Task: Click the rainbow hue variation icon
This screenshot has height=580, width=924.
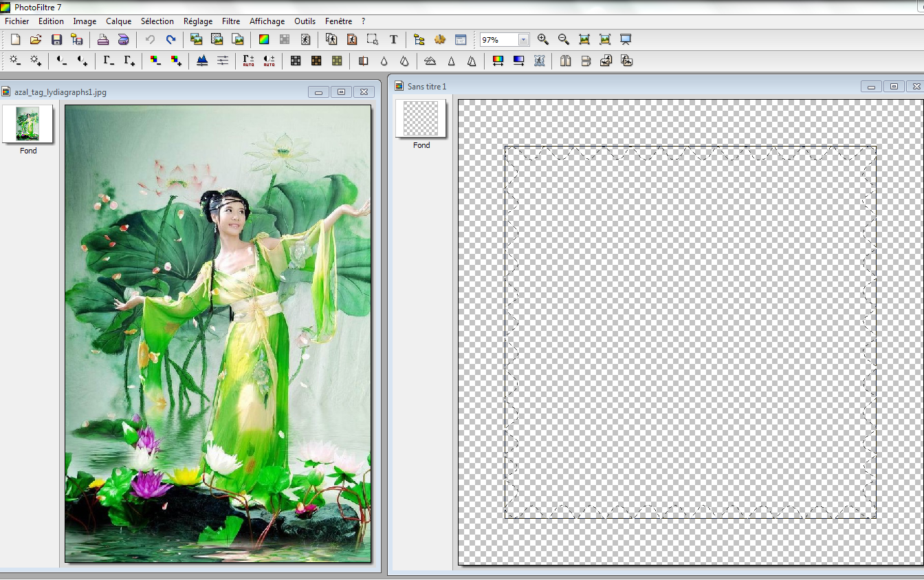Action: [x=498, y=61]
